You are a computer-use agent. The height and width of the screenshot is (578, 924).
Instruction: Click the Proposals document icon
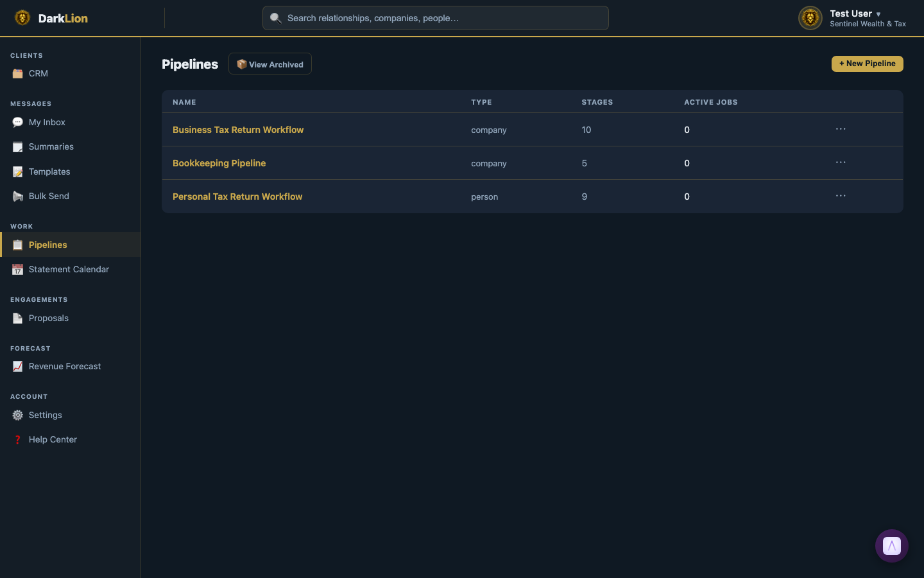(x=17, y=319)
